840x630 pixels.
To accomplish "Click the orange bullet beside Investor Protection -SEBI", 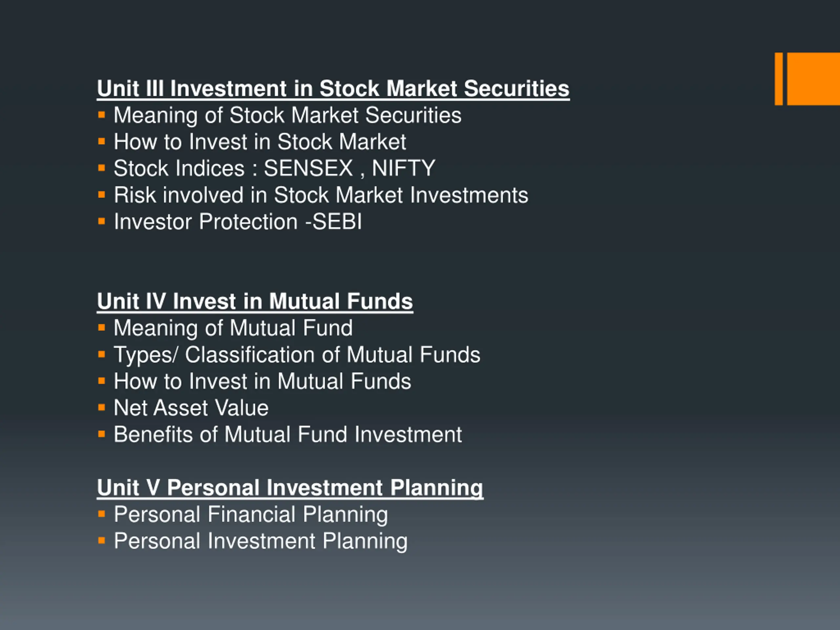I will tap(101, 221).
